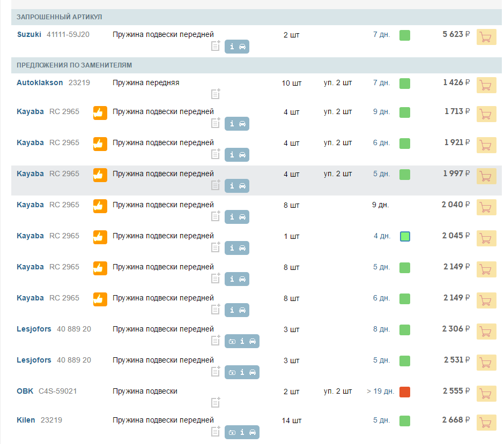
Task: Open info badge in the Kilen row
Action: 242,432
